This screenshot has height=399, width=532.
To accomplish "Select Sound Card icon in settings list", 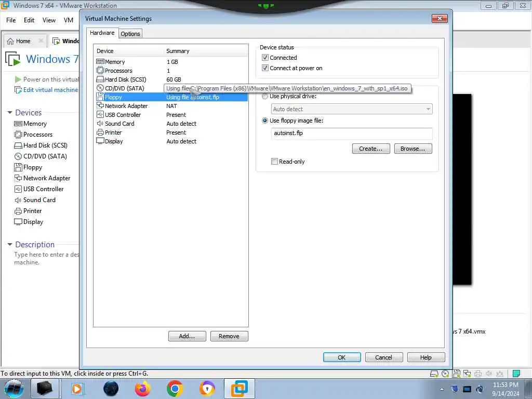I will (100, 124).
